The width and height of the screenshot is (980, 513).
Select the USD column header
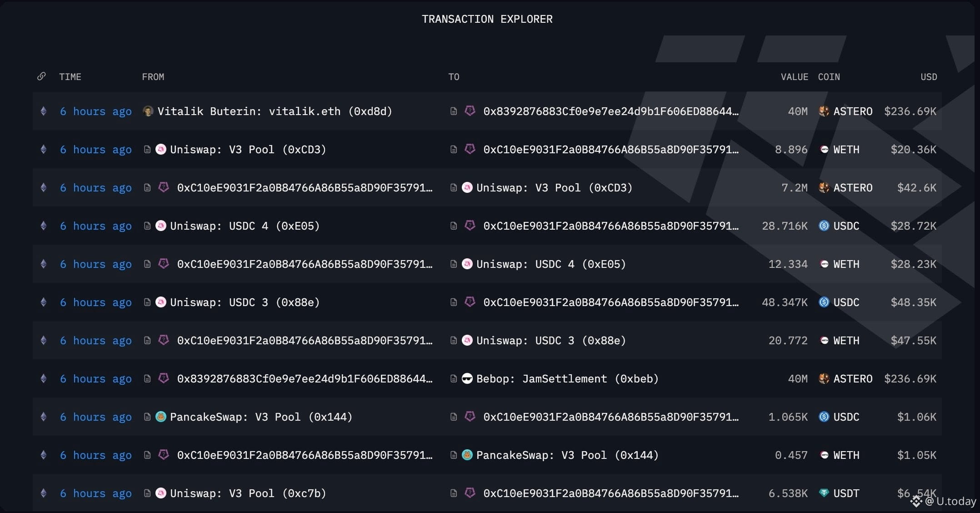tap(929, 76)
